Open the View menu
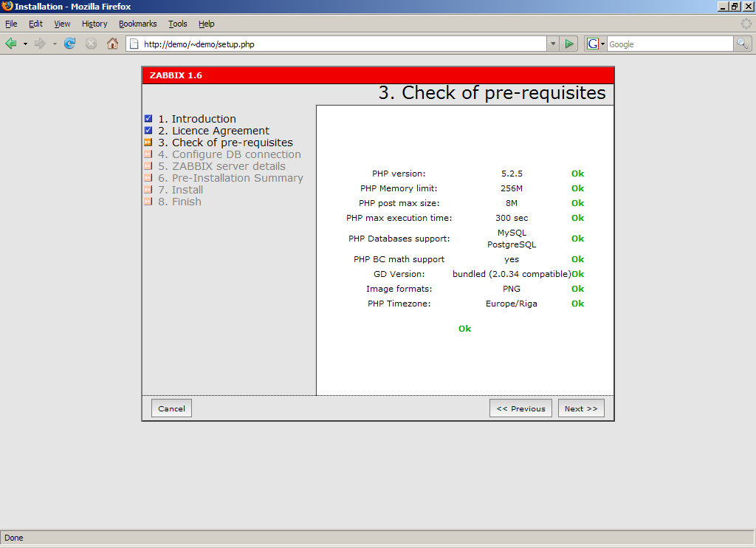Image resolution: width=756 pixels, height=548 pixels. 62,24
